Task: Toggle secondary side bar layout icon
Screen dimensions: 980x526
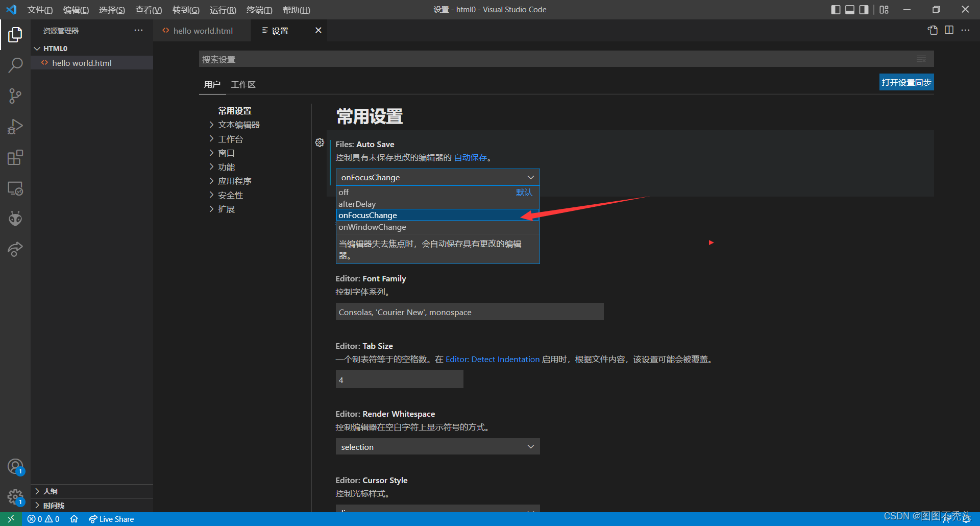Action: click(864, 10)
